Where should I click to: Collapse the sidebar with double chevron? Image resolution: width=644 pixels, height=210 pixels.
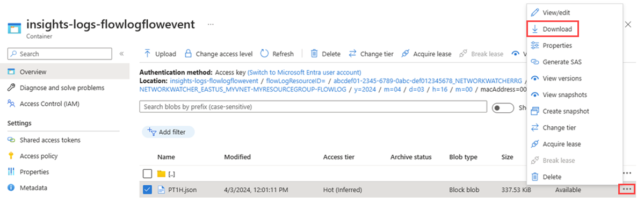click(x=121, y=54)
